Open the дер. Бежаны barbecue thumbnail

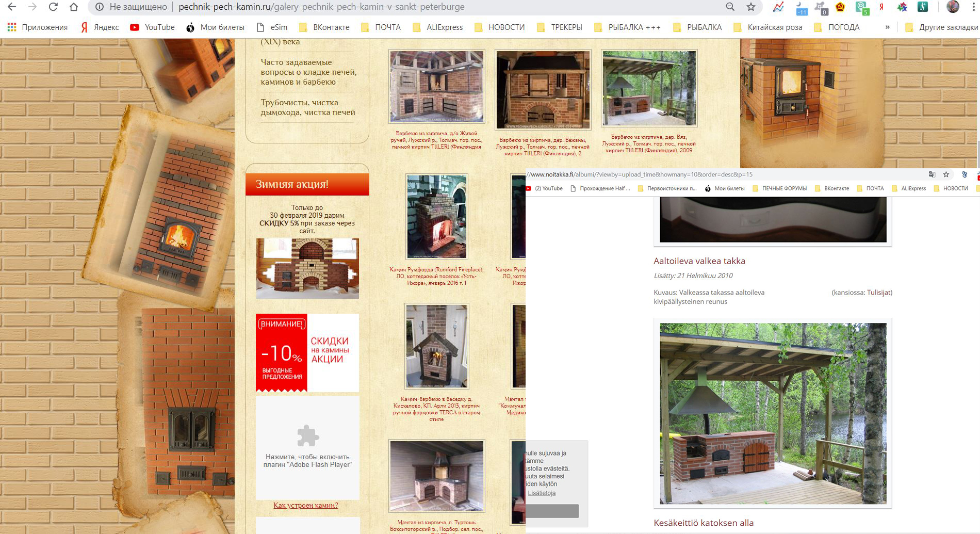point(543,90)
